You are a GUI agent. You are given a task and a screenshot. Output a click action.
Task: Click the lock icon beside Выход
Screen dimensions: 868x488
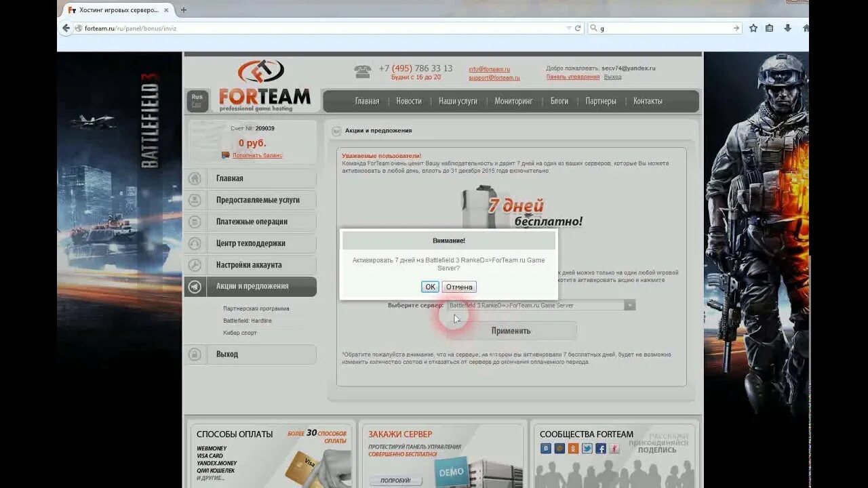point(195,354)
